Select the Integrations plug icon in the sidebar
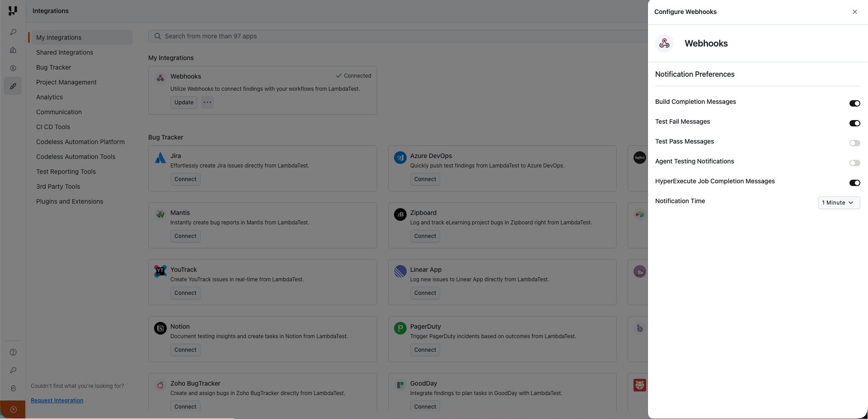 point(13,86)
